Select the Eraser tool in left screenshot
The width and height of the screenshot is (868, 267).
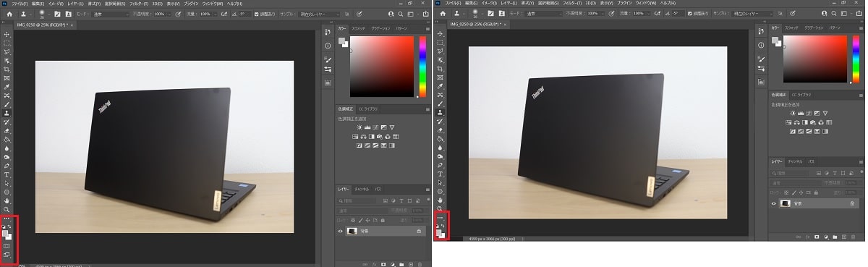pos(7,130)
